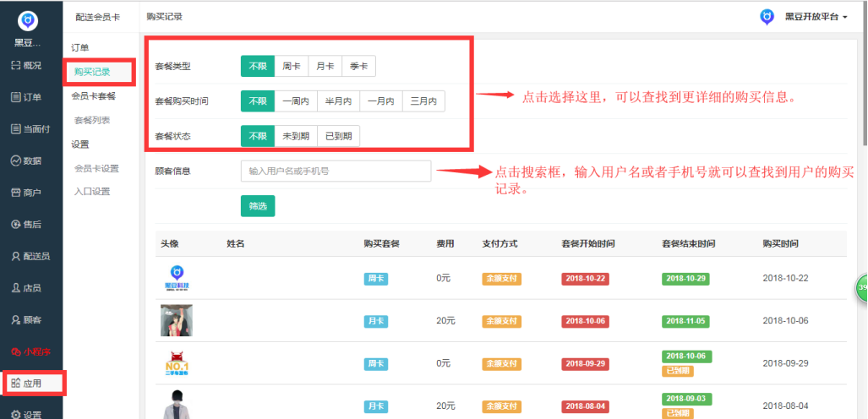Open 小程序 mini program in the sidebar

pos(31,351)
